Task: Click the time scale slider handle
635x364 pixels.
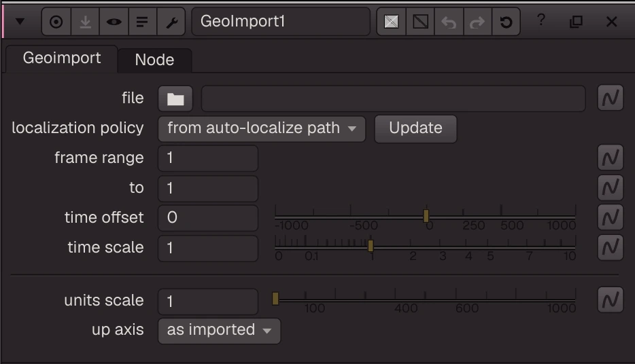Action: [x=371, y=246]
